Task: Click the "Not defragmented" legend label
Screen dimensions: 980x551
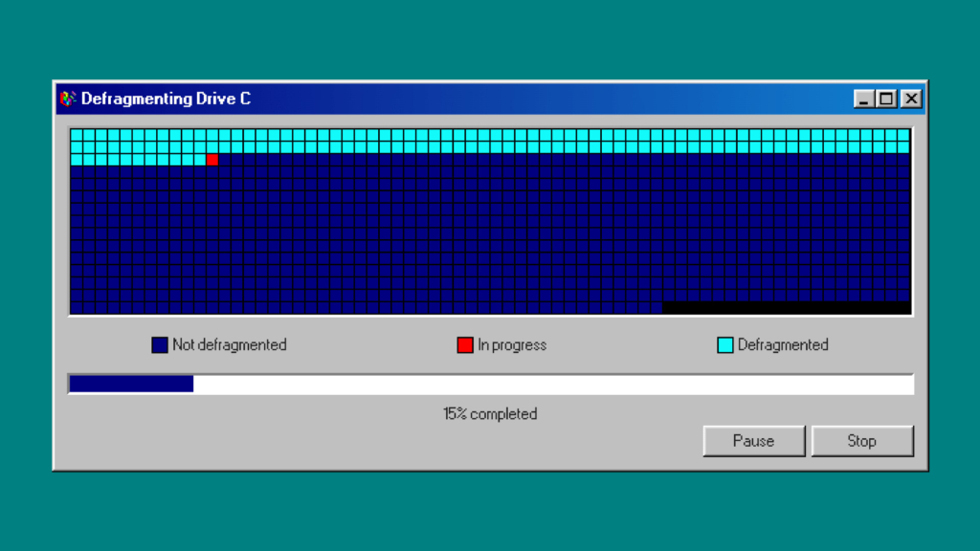Action: 230,345
